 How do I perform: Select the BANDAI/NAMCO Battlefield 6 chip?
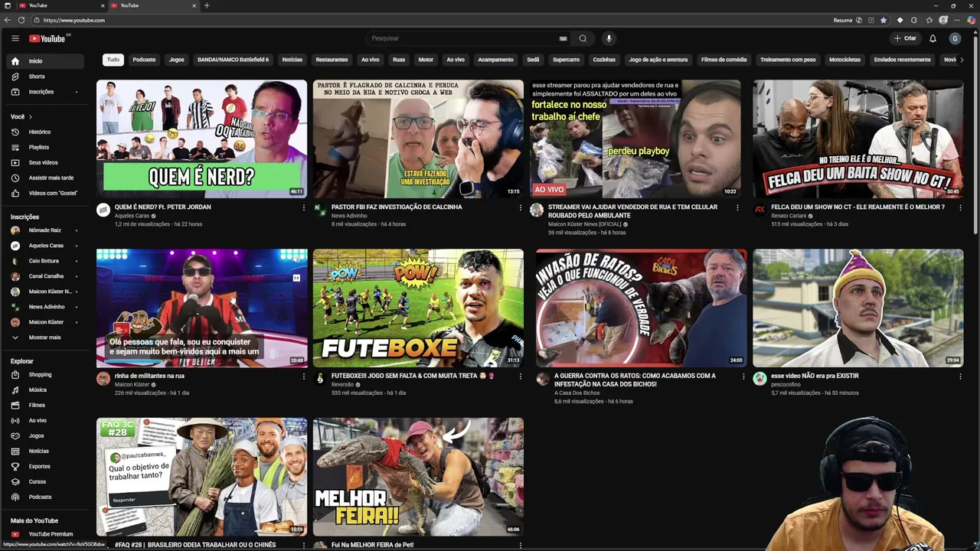[233, 60]
